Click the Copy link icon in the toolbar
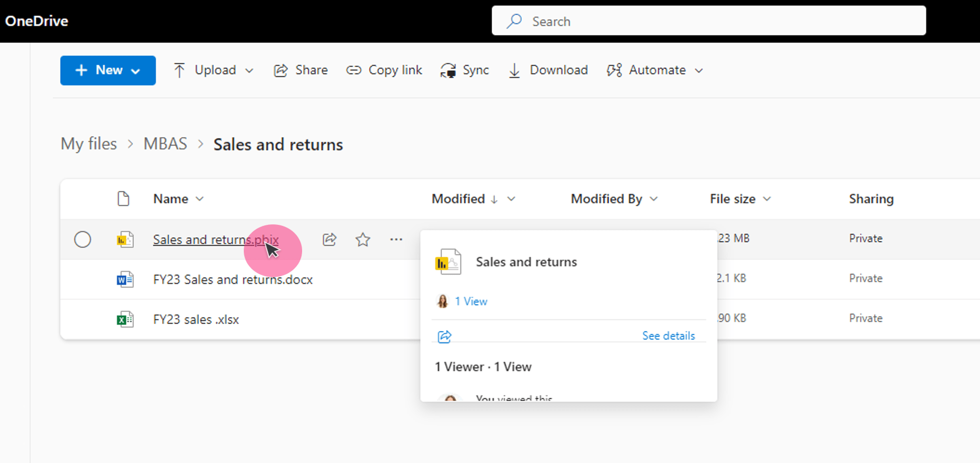 point(353,70)
